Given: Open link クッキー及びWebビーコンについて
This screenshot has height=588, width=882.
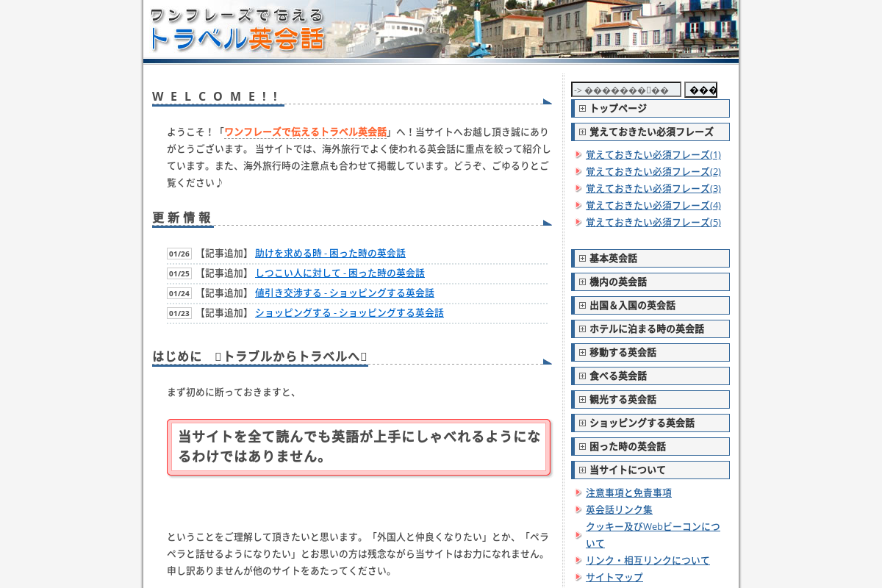Looking at the screenshot, I should click(x=653, y=535).
